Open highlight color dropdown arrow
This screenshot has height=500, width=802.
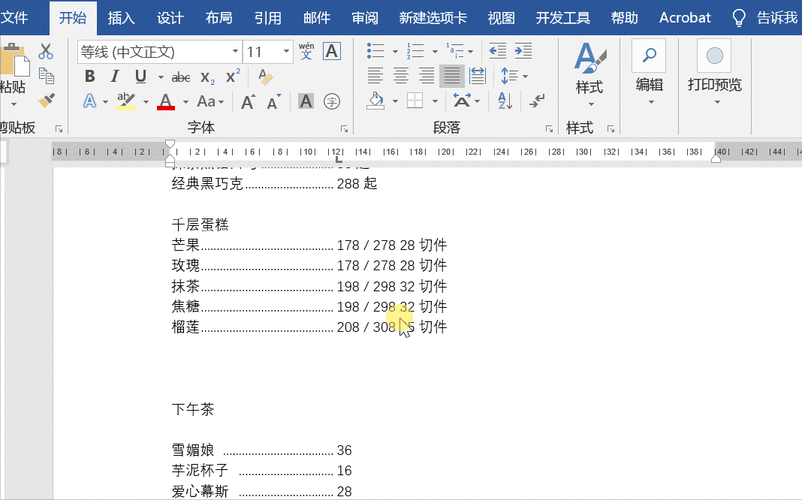(146, 102)
